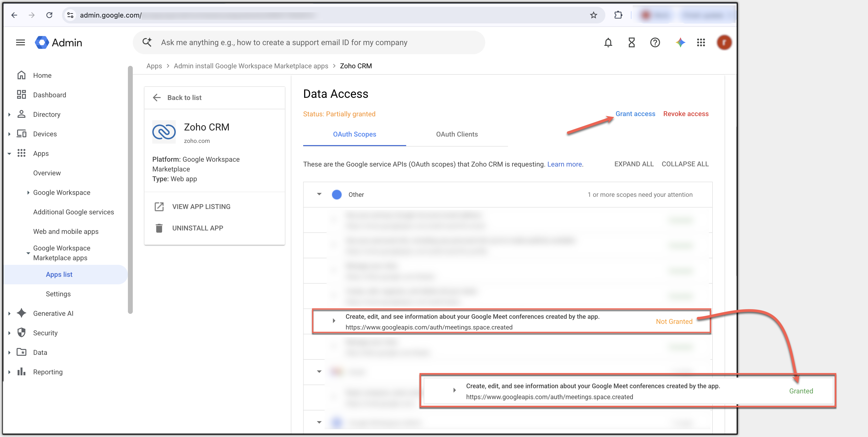Click the 'Not Granted' status text
Viewport: 868px width, 437px height.
pos(674,321)
